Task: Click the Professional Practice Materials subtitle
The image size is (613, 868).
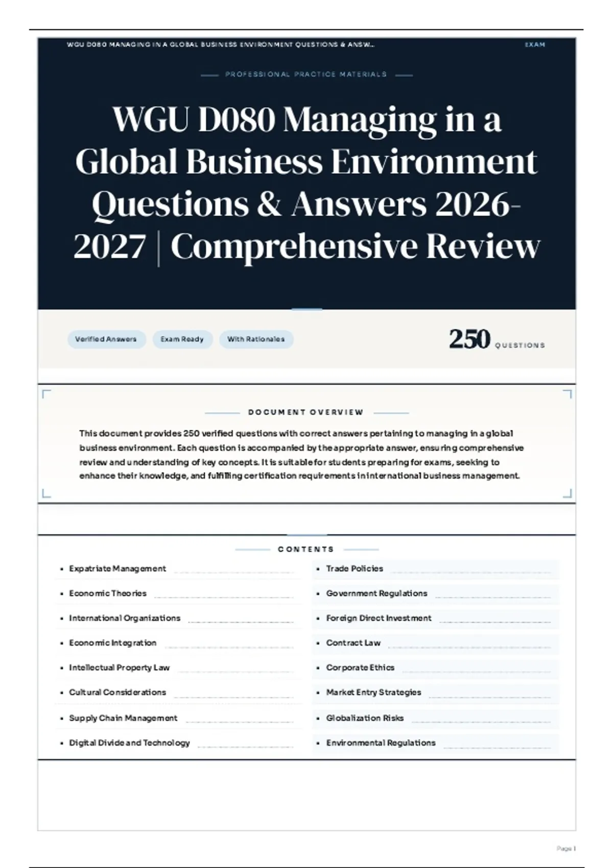Action: click(x=306, y=75)
